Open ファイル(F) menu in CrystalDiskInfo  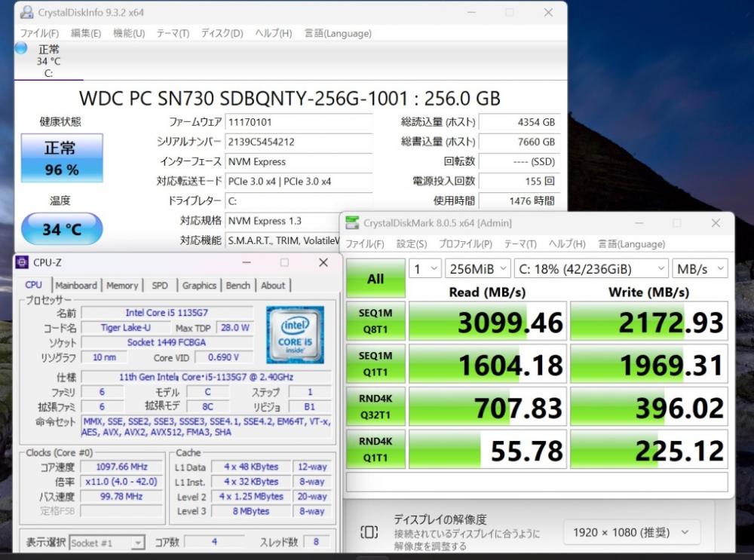(39, 33)
